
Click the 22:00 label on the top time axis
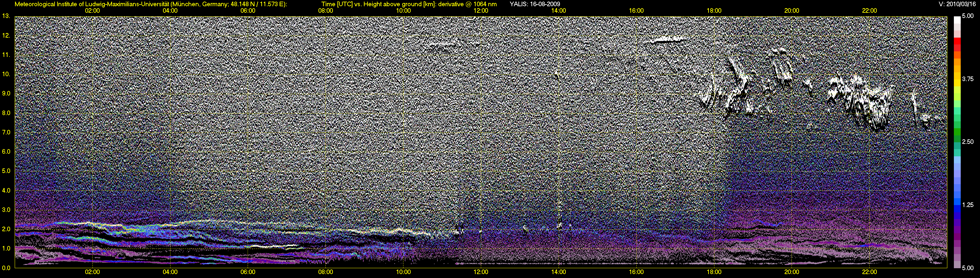869,11
